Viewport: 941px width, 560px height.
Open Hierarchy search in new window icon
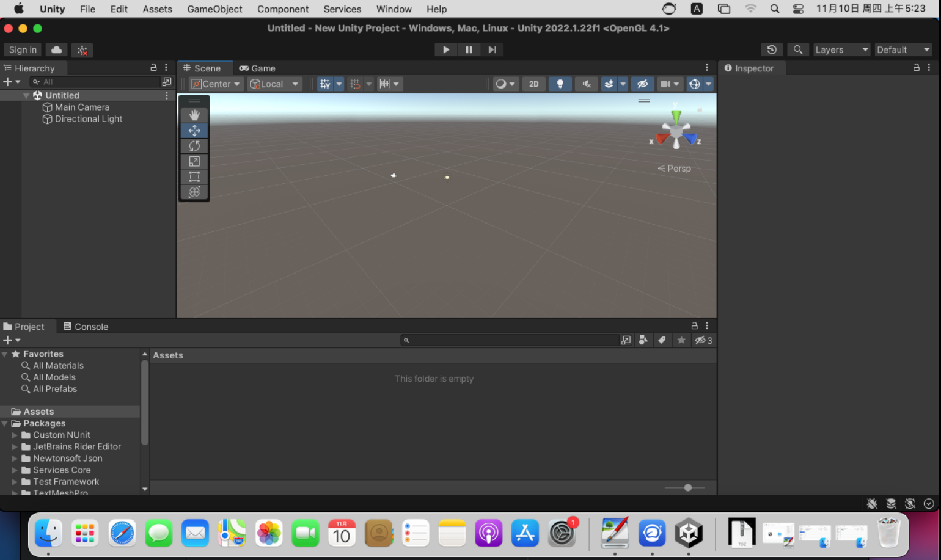click(x=167, y=82)
